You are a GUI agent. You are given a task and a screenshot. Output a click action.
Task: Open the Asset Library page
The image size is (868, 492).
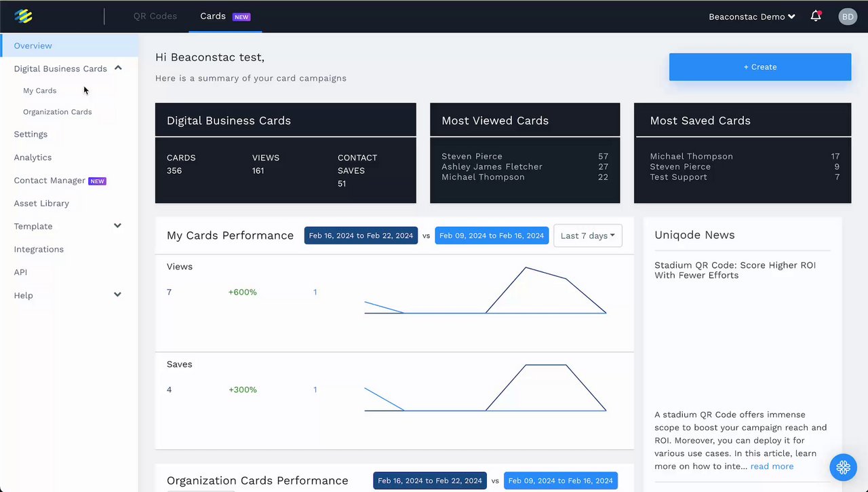pos(41,204)
